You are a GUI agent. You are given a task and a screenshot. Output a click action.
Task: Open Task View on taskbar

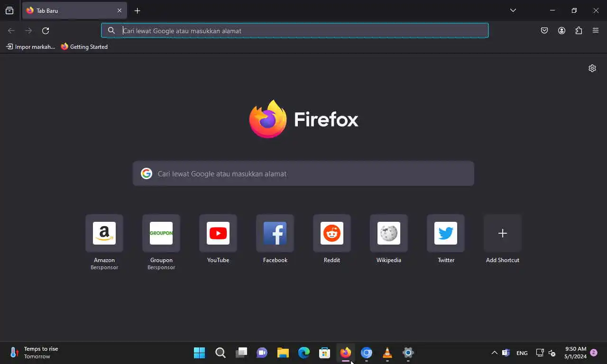(x=241, y=353)
